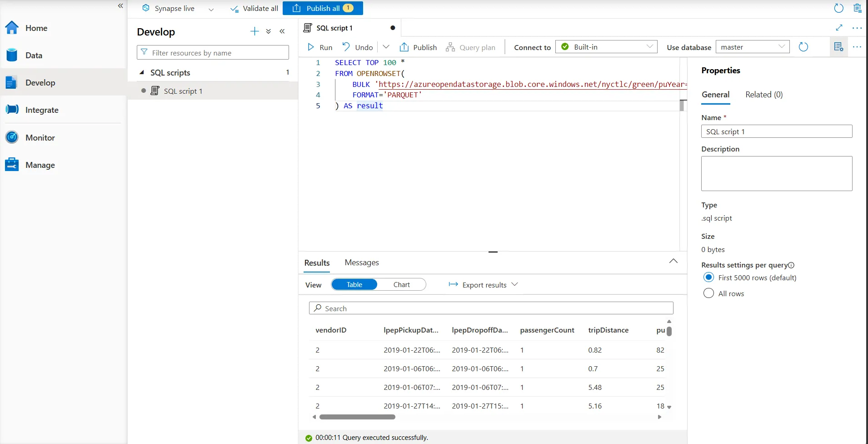Focus the Filter resources by name field
Viewport: 868px width, 444px height.
213,52
